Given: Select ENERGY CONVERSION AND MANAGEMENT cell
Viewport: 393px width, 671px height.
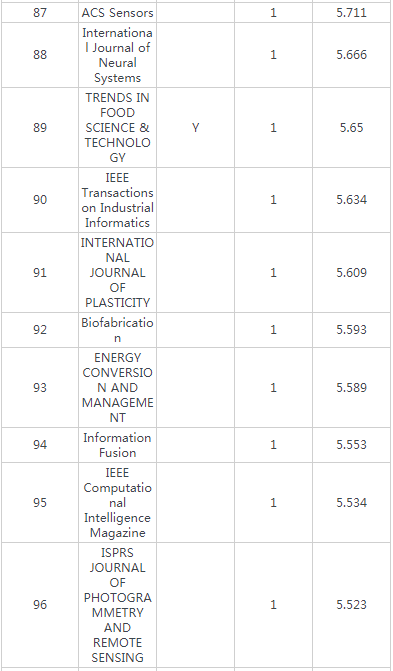Looking at the screenshot, I should click(x=117, y=387).
